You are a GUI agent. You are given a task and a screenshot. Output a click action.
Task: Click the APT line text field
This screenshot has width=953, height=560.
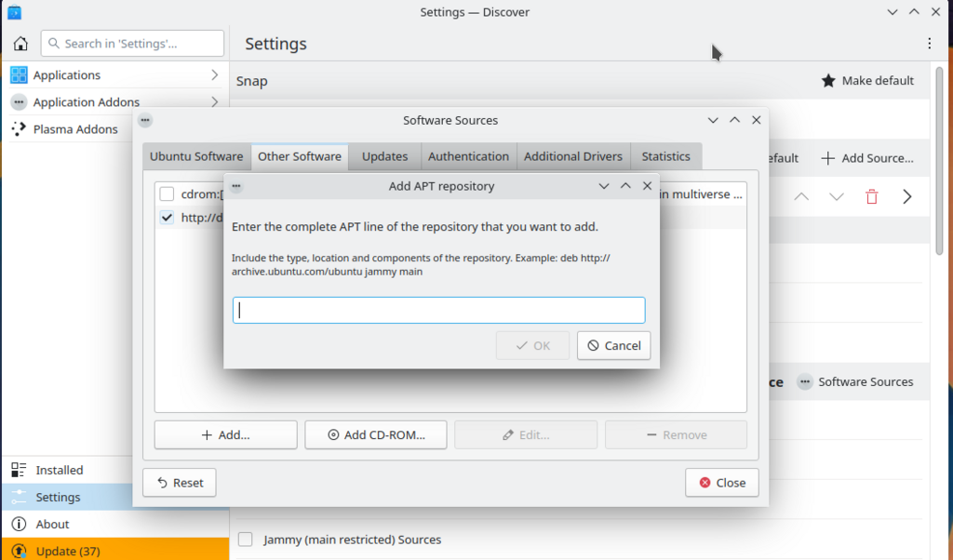(438, 311)
